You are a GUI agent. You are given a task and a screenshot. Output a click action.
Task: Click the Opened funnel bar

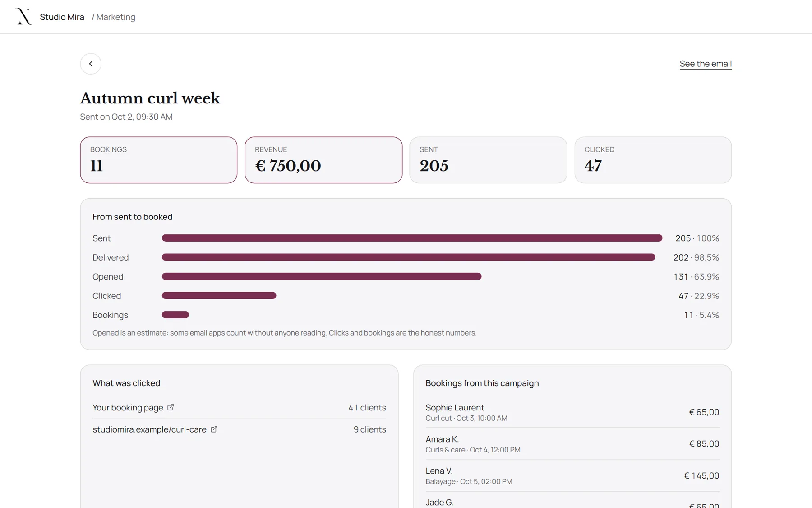click(322, 276)
